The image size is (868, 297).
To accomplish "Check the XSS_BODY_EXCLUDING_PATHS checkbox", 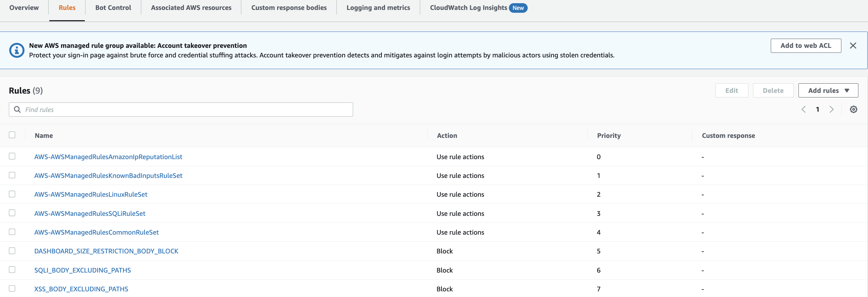I will [12, 288].
